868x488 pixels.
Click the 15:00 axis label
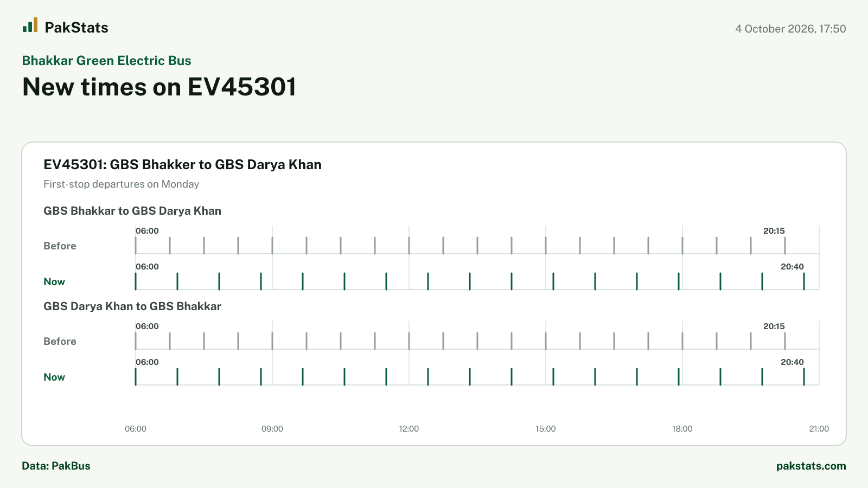[x=546, y=429]
